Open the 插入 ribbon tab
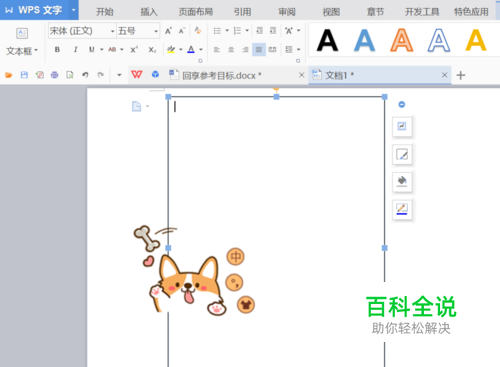 click(x=149, y=12)
